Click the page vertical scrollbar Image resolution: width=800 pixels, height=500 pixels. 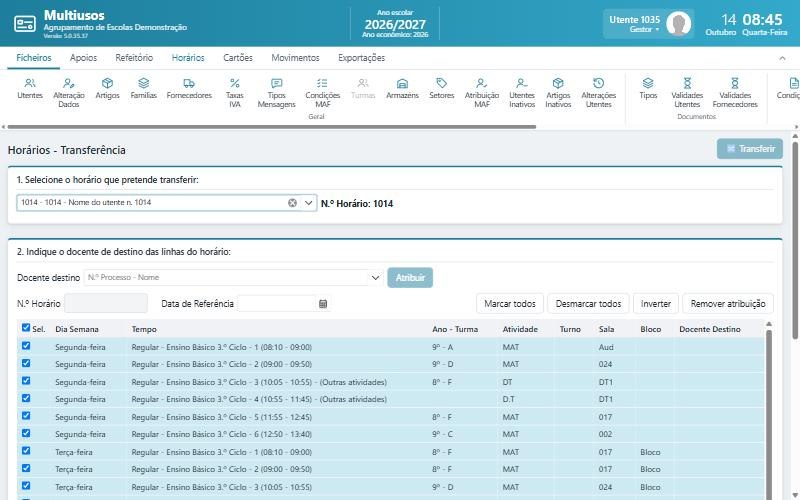point(795,239)
